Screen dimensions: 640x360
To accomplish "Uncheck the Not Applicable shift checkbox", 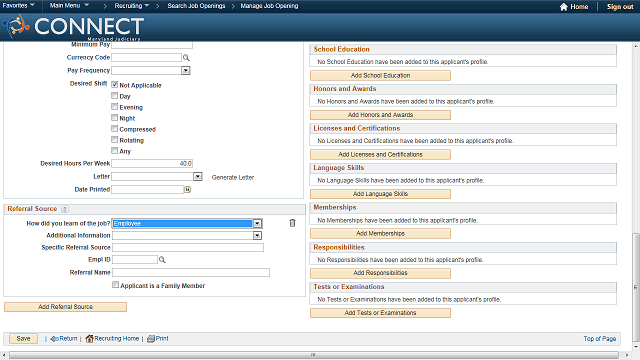I will 115,84.
